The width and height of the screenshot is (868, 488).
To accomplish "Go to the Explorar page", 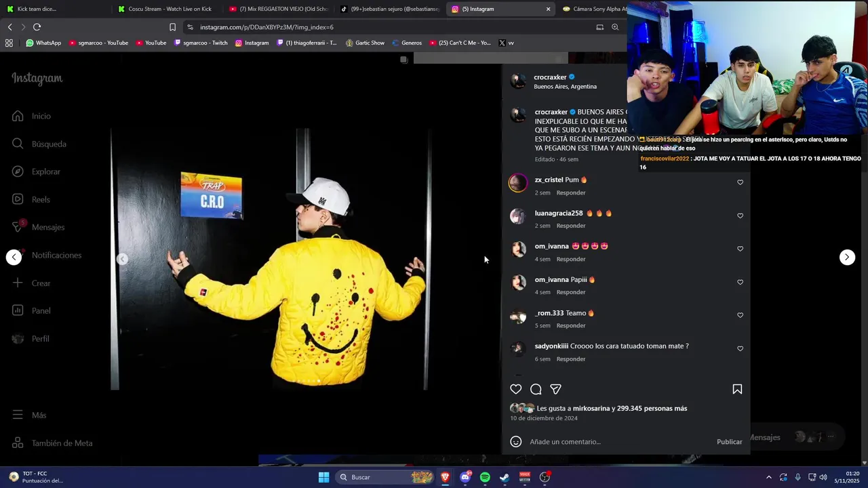I will point(36,171).
